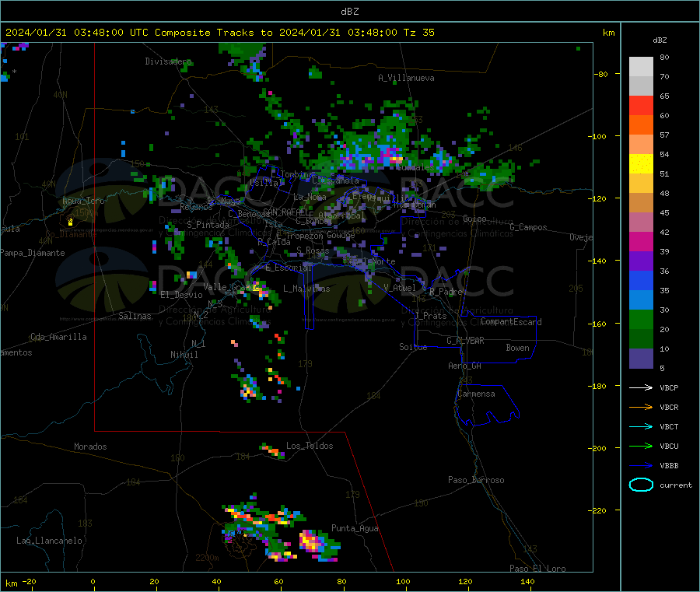Click the Salinas place label
The image size is (700, 592).
135,316
